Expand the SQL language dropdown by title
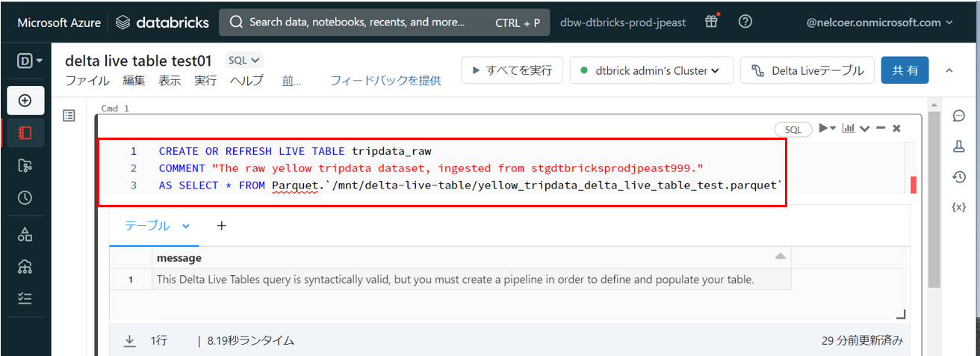The height and width of the screenshot is (356, 980). click(x=244, y=61)
